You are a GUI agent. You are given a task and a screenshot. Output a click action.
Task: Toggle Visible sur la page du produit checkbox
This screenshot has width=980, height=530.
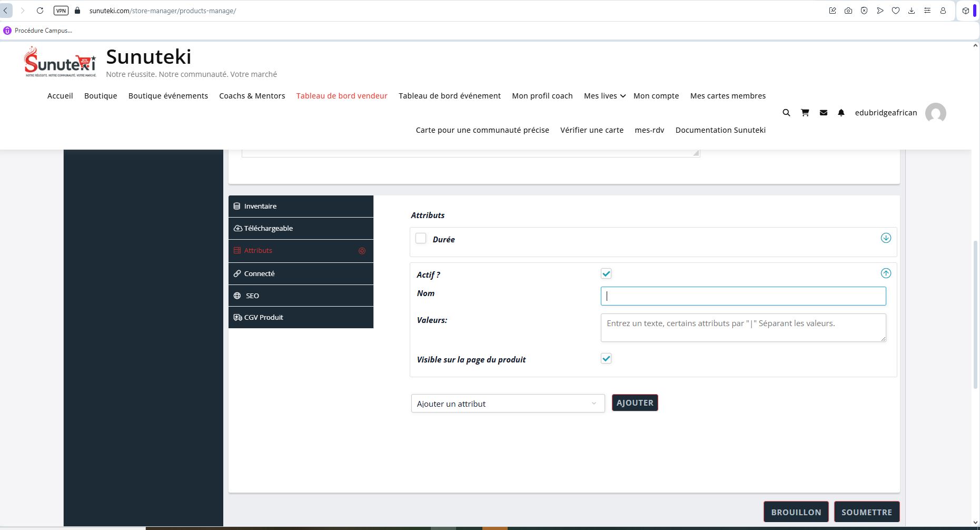tap(606, 359)
